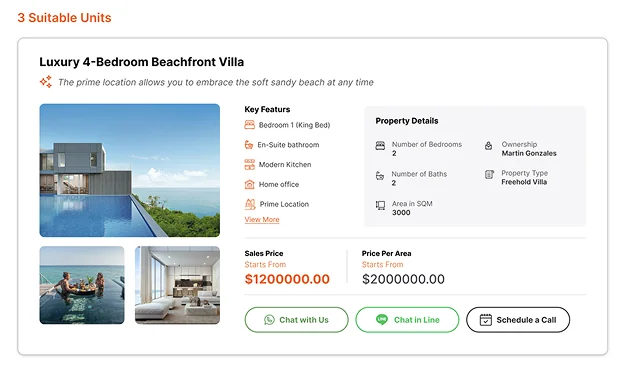
Task: Open WhatsApp via Chat with Us
Action: tap(296, 320)
